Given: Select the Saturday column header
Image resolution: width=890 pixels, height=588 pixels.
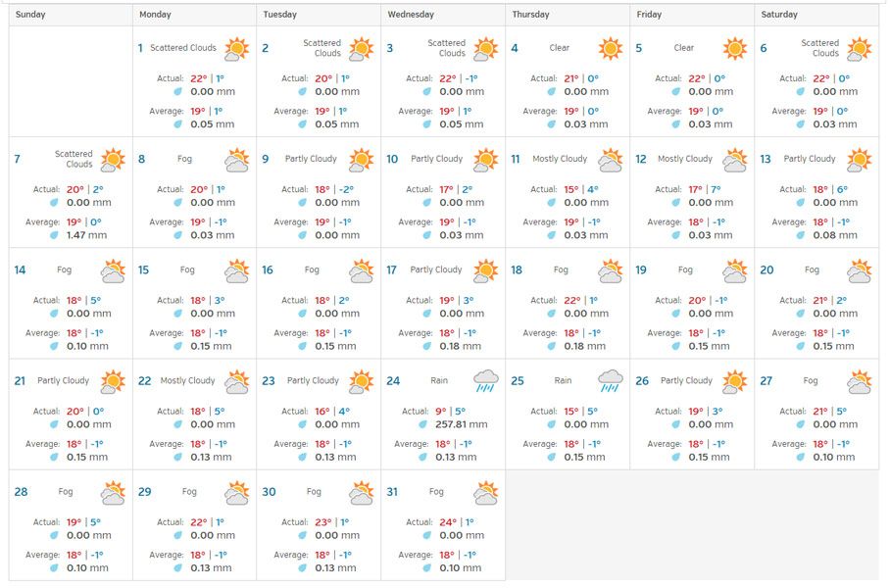Looking at the screenshot, I should [779, 15].
